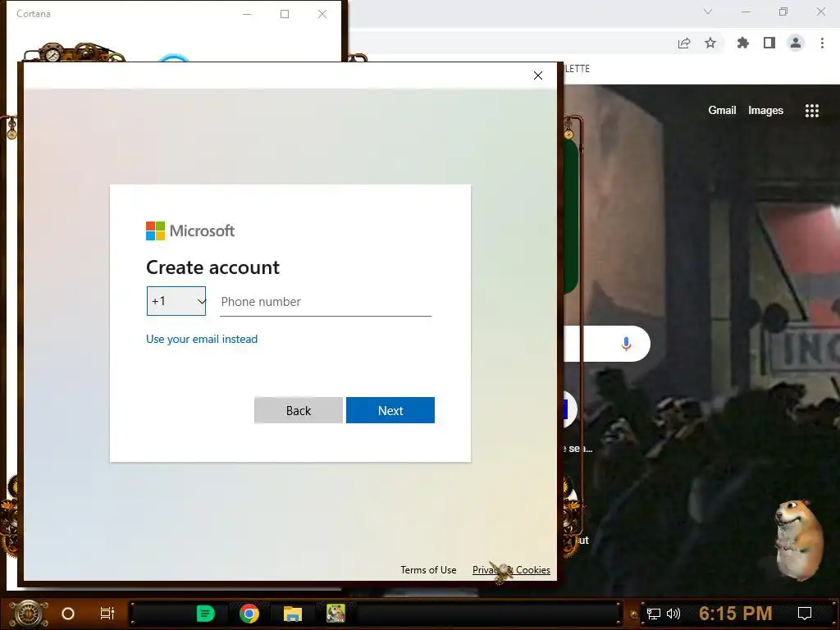840x630 pixels.
Task: Click the hamster desktop pet
Action: coord(799,540)
